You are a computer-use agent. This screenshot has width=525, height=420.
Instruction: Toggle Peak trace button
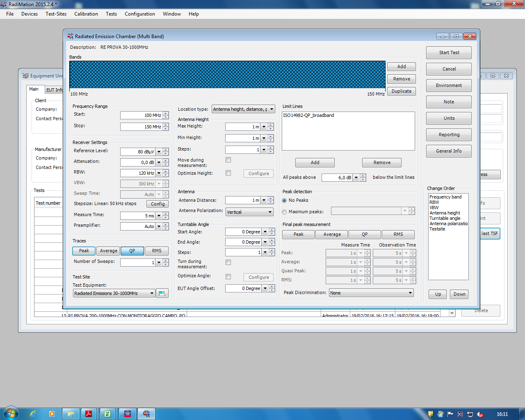click(x=84, y=251)
